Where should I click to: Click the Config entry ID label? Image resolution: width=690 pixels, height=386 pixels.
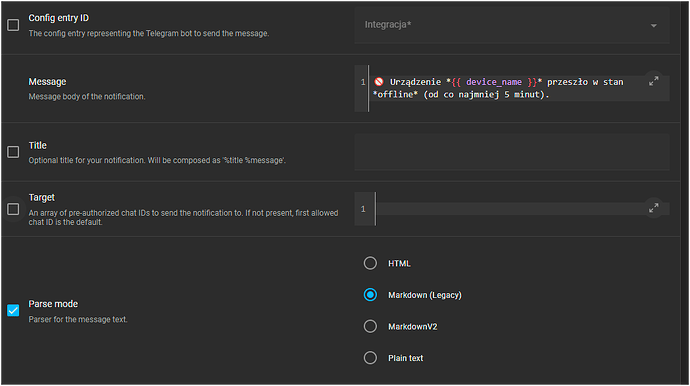tap(59, 18)
